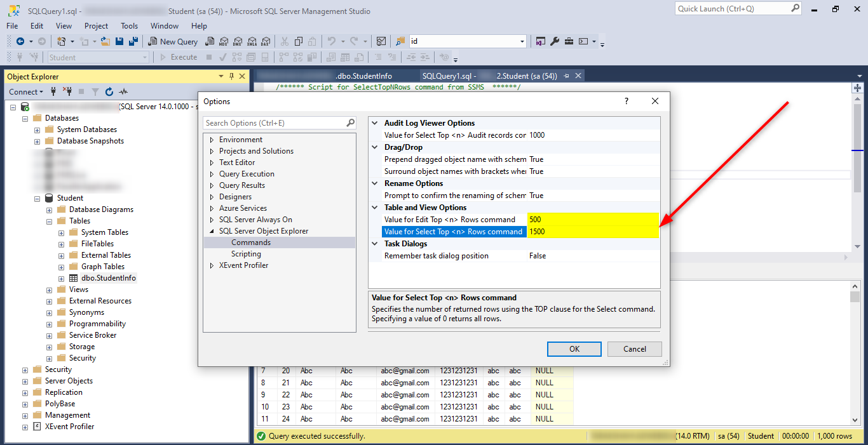The image size is (868, 445).
Task: Click the New MDX Query icon
Action: click(x=224, y=41)
